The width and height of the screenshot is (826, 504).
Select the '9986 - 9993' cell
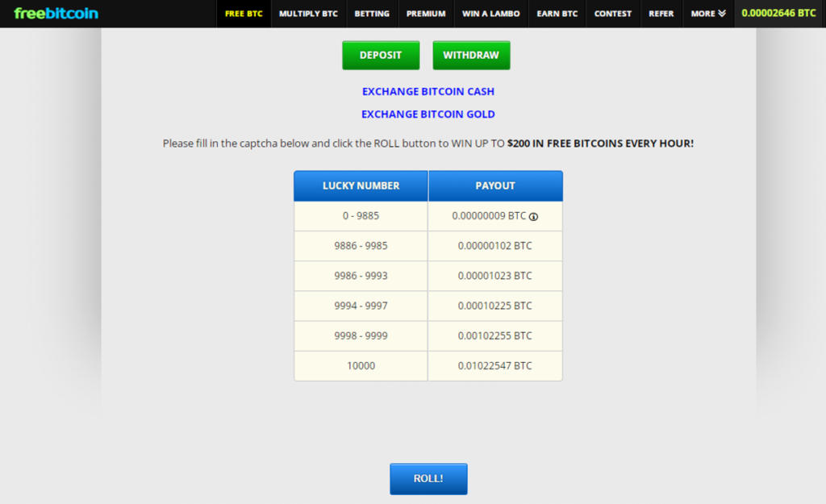point(361,276)
